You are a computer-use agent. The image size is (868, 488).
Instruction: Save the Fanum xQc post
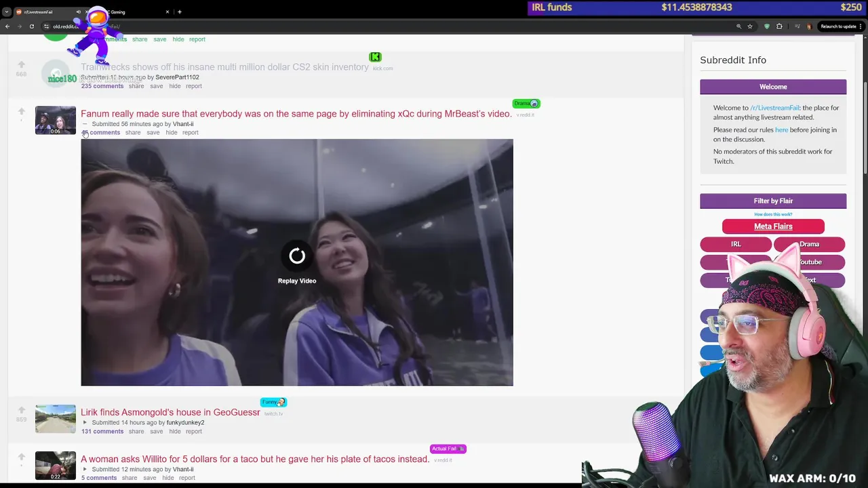tap(153, 133)
